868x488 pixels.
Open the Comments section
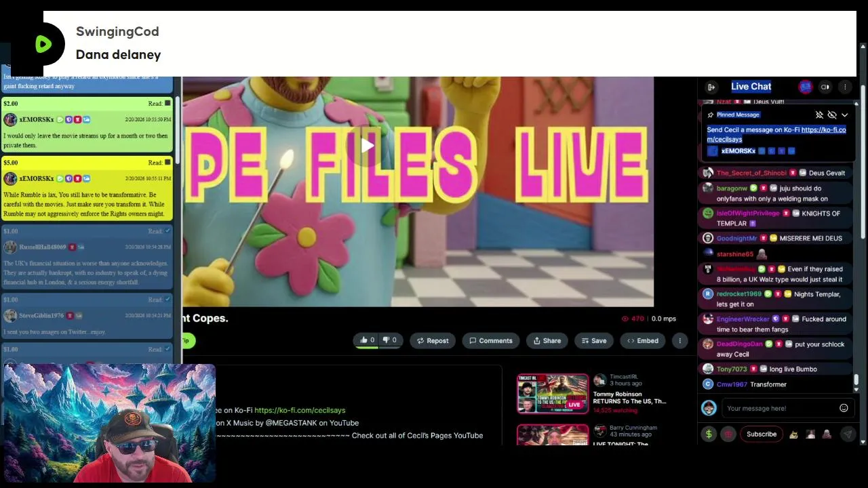[x=491, y=341]
